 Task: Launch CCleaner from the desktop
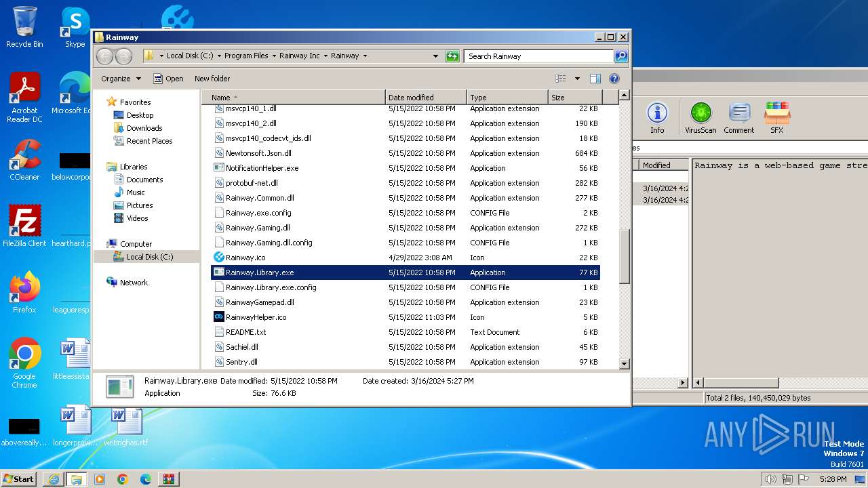pyautogui.click(x=24, y=160)
